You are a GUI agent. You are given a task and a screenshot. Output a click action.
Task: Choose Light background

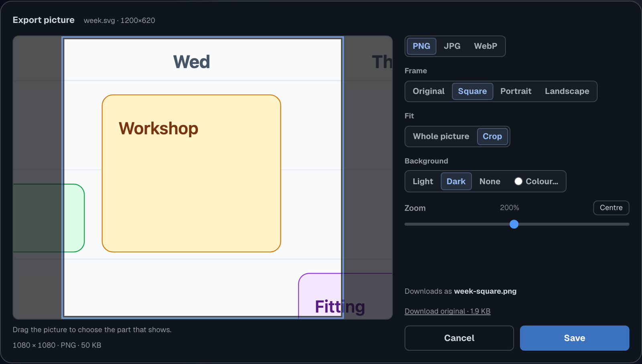point(423,181)
